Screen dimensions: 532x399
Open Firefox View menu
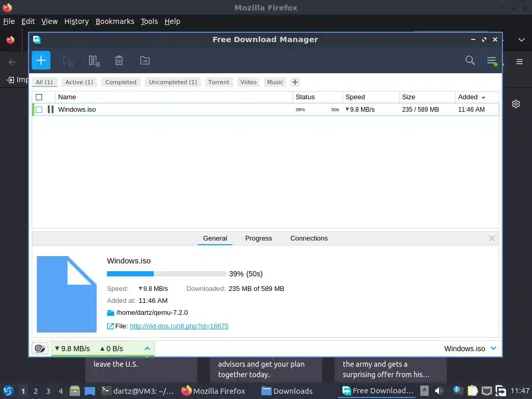pyautogui.click(x=49, y=21)
